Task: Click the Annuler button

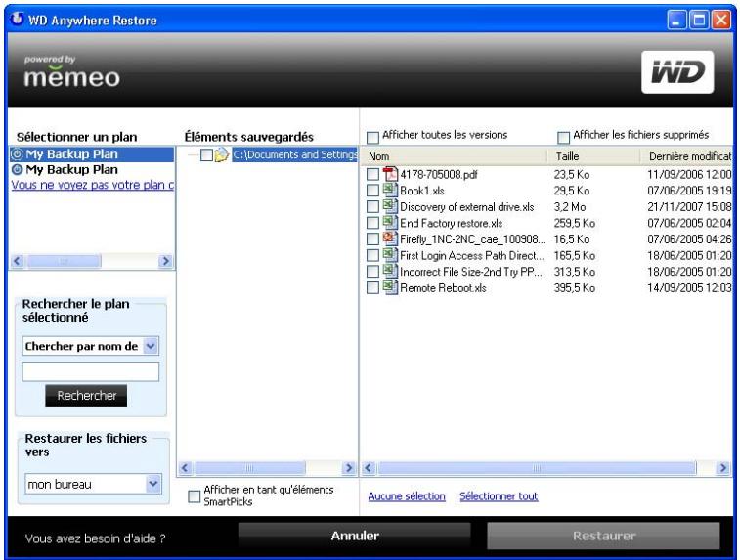Action: (x=355, y=536)
